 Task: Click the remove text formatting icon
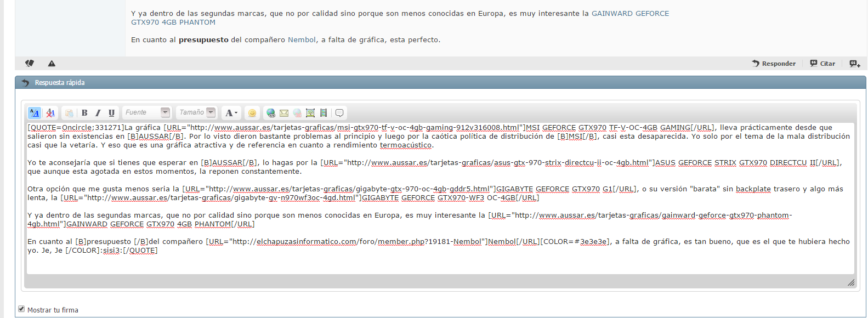tap(50, 113)
